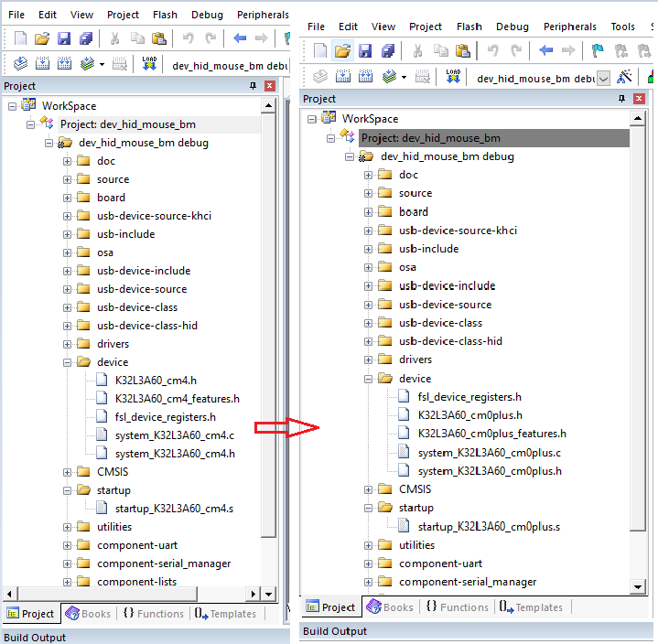The height and width of the screenshot is (644, 658).
Task: Toggle auto-hide pin on right Project panel
Action: coord(621,99)
